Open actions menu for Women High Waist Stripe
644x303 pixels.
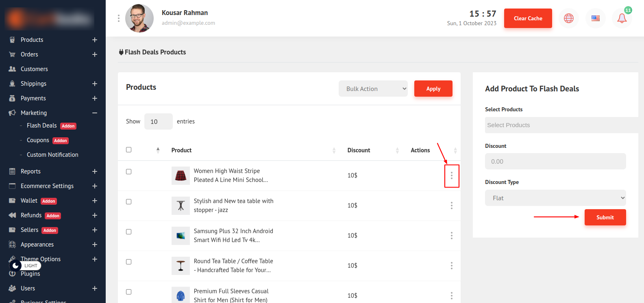451,175
